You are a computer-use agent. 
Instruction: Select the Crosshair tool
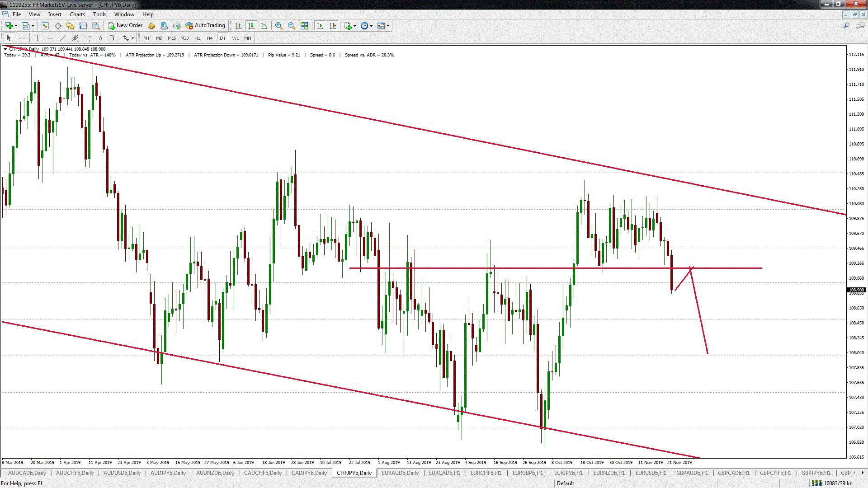pos(22,38)
